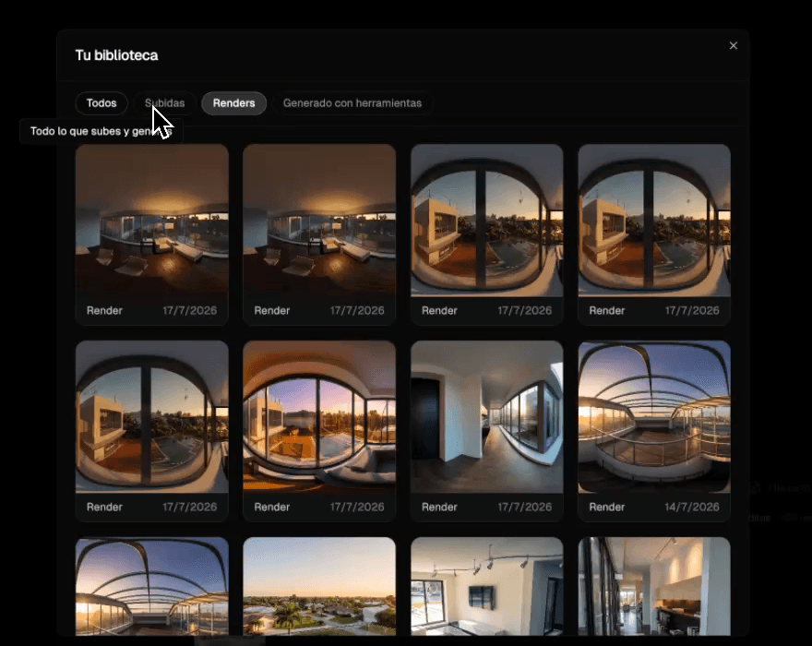Select the aerial landscape sunset thumbnail

(x=319, y=586)
